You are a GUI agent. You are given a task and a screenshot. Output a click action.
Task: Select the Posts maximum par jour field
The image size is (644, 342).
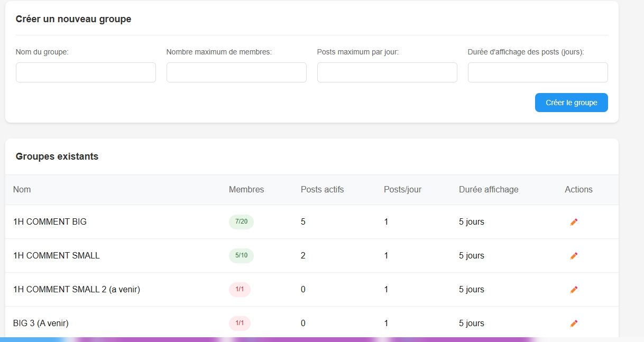click(387, 72)
